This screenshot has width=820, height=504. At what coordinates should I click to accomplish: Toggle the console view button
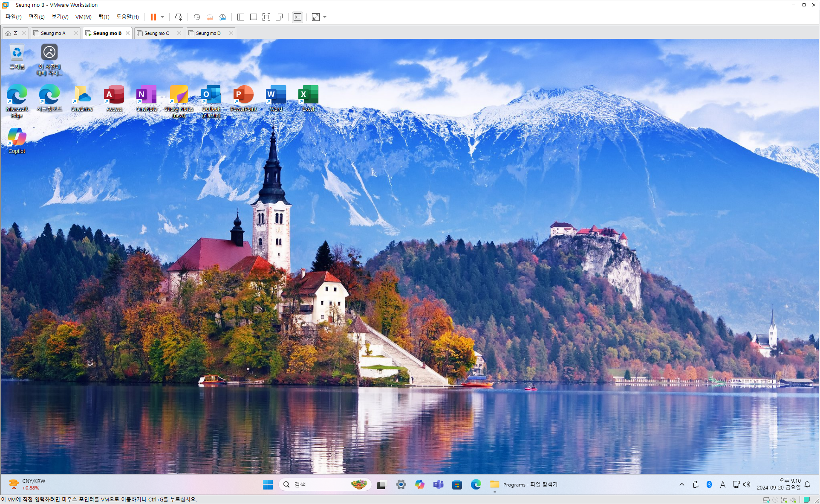(297, 17)
